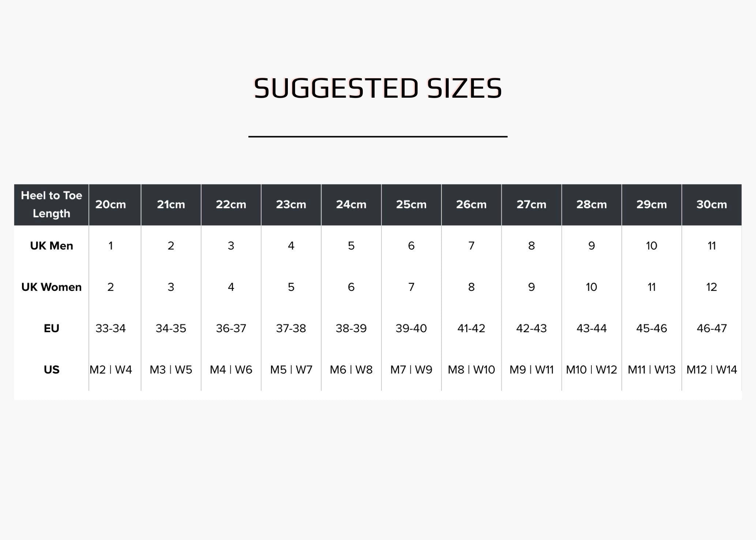Click the 23cm column header

pos(291,205)
